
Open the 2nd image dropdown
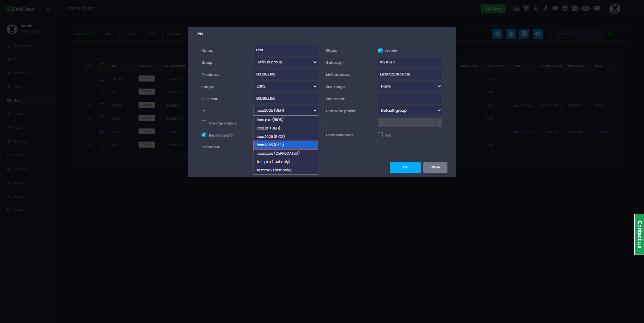[410, 87]
